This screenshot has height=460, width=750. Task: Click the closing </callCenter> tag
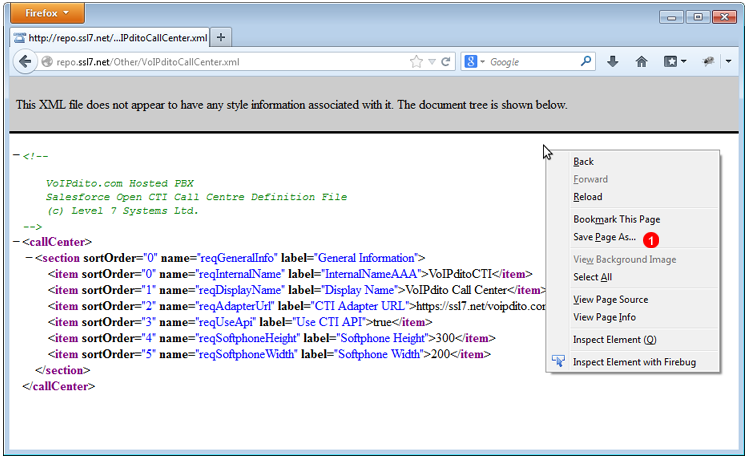[58, 386]
